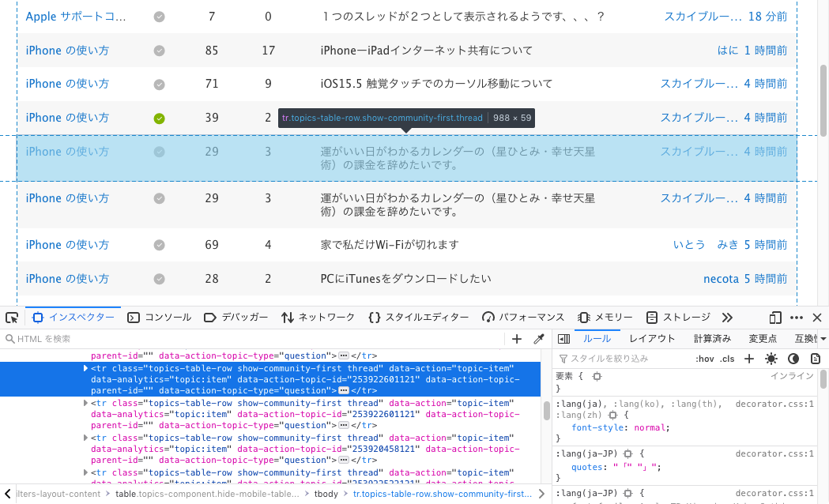Switch to the インスペクター tab

click(73, 318)
